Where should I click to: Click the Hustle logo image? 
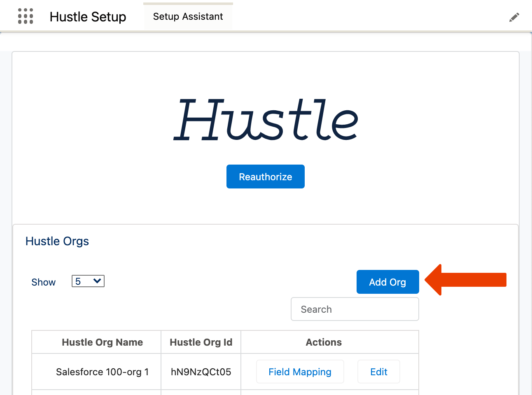(x=266, y=120)
